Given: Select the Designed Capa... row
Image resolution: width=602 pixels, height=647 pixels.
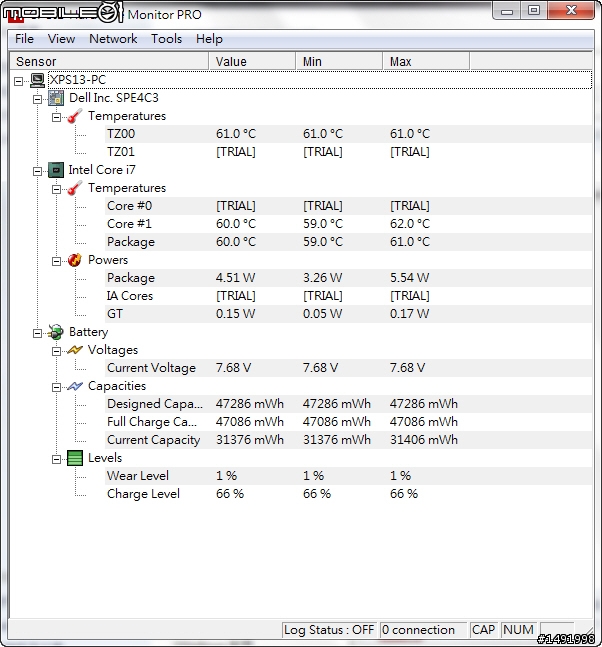Looking at the screenshot, I should [349, 404].
